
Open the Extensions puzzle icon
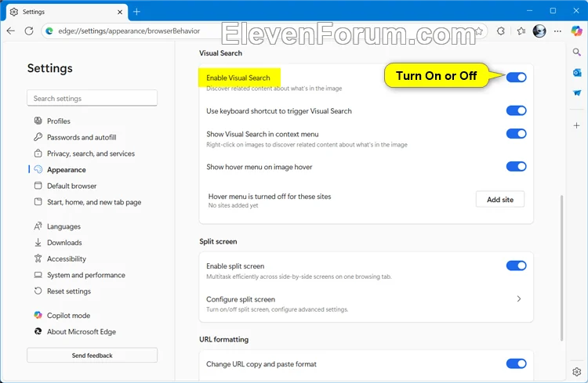coord(501,31)
